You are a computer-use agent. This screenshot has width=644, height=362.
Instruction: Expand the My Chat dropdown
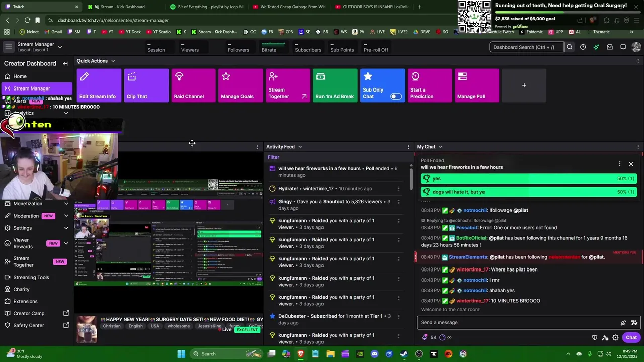click(441, 147)
